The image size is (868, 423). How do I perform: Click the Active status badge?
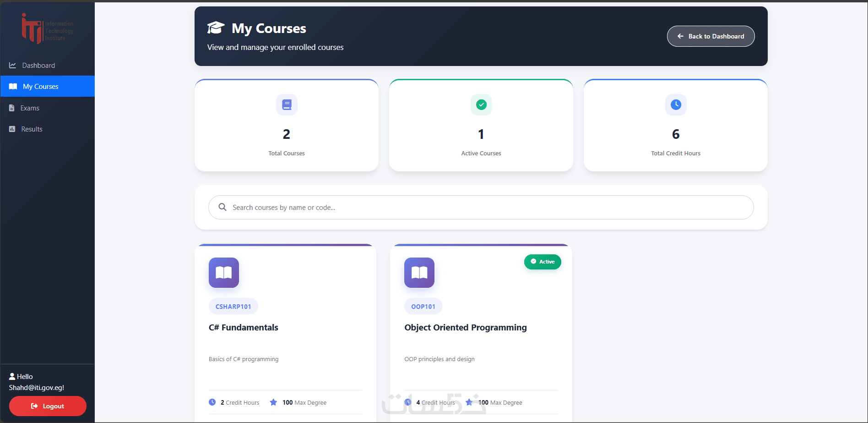coord(542,262)
